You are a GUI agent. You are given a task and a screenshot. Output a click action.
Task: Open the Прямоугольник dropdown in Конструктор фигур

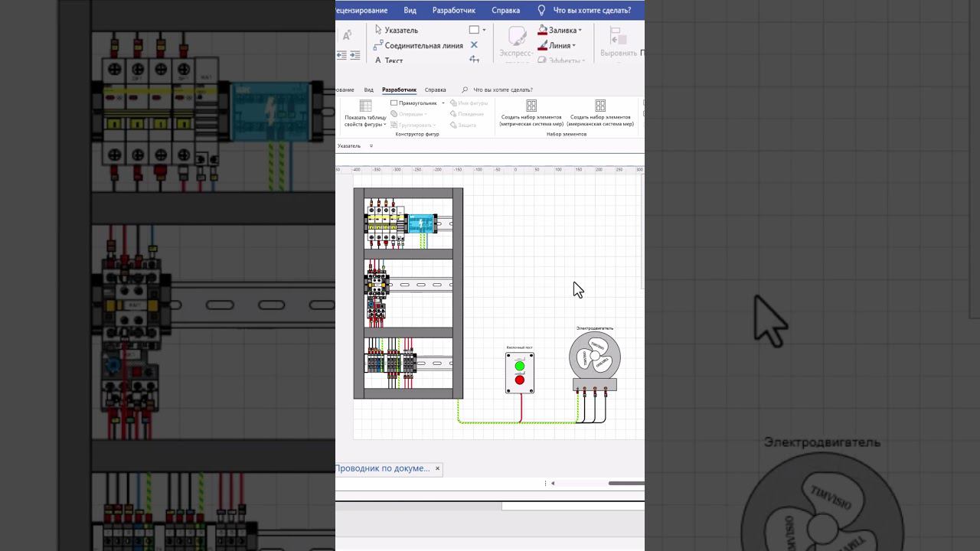(x=443, y=103)
